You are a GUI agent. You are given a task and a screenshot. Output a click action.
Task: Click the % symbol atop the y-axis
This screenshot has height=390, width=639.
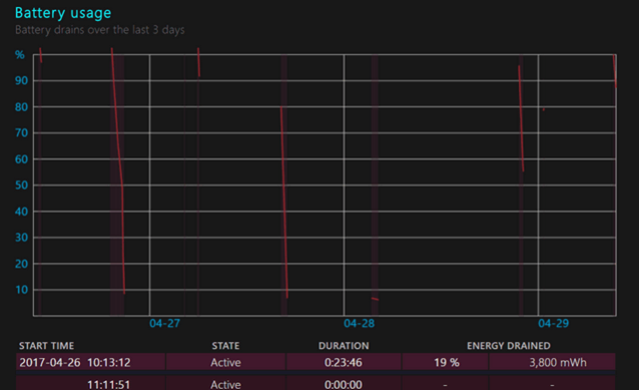[x=20, y=55]
